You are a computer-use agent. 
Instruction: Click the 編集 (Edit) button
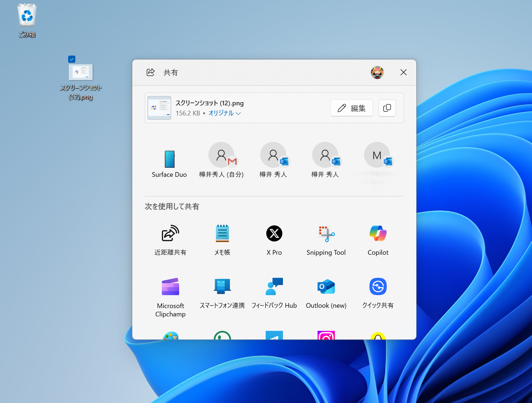tap(351, 108)
